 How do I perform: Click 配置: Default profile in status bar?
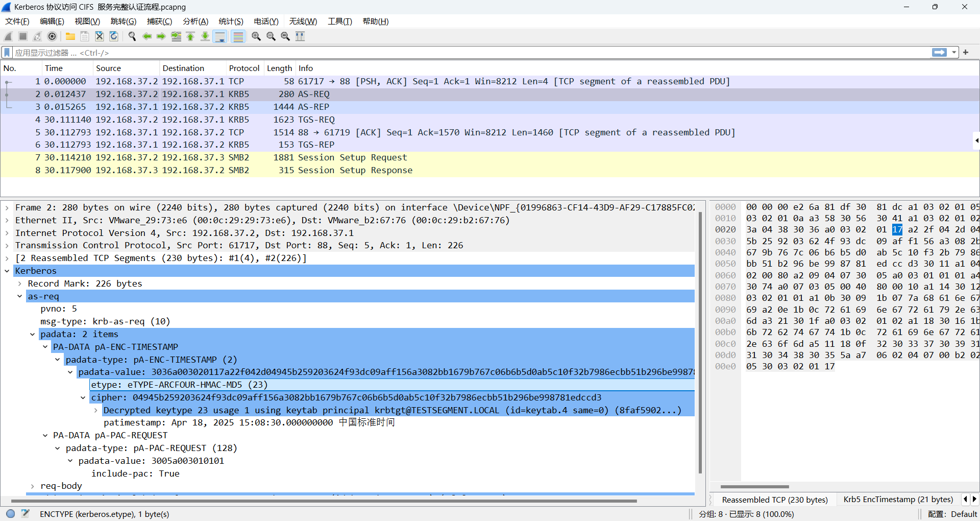pyautogui.click(x=952, y=514)
